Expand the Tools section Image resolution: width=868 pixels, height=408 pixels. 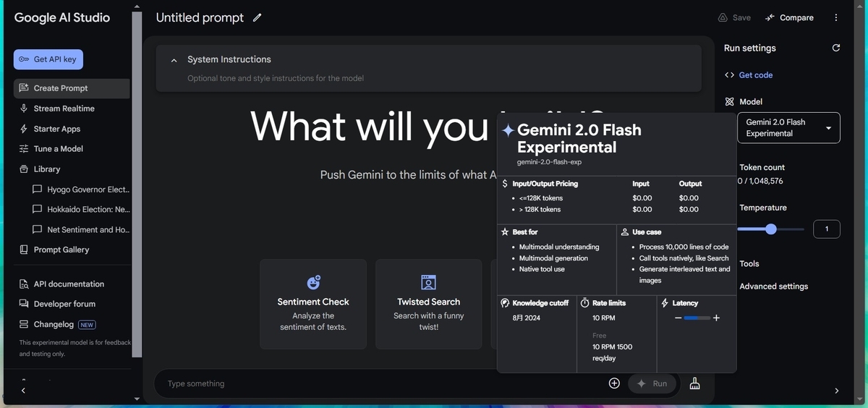749,264
